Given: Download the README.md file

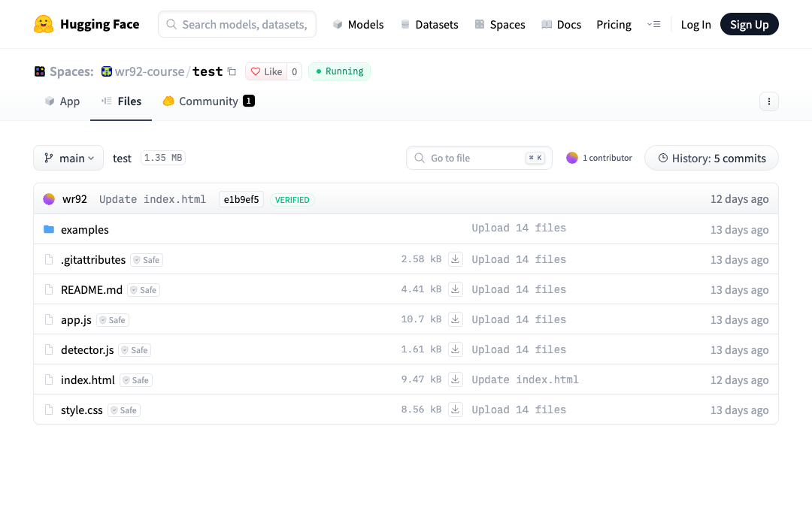Looking at the screenshot, I should point(455,289).
